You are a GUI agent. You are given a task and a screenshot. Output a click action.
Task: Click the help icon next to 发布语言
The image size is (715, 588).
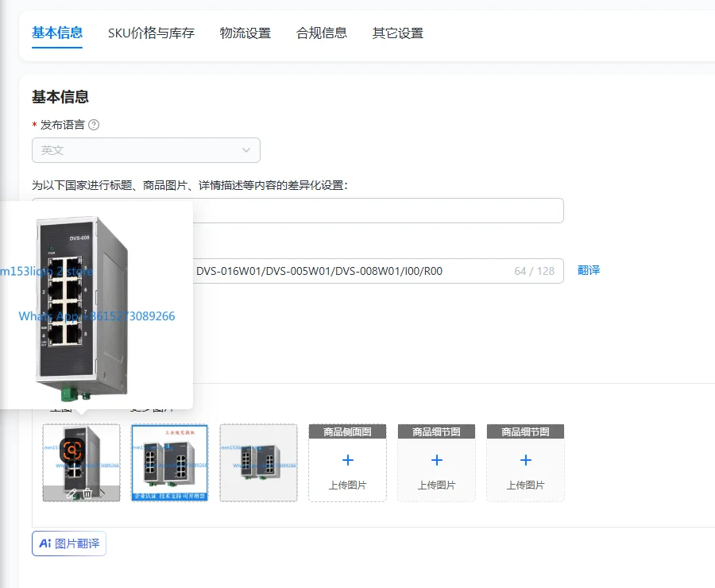click(x=94, y=125)
